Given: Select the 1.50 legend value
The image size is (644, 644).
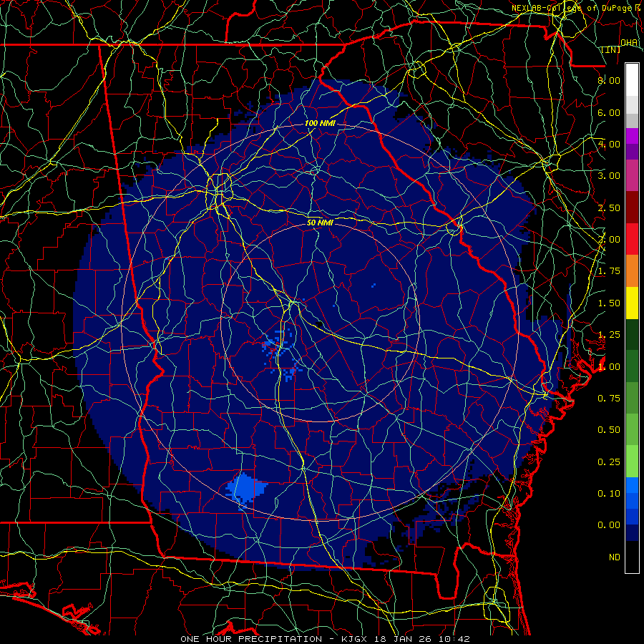Looking at the screenshot, I should pos(609,303).
